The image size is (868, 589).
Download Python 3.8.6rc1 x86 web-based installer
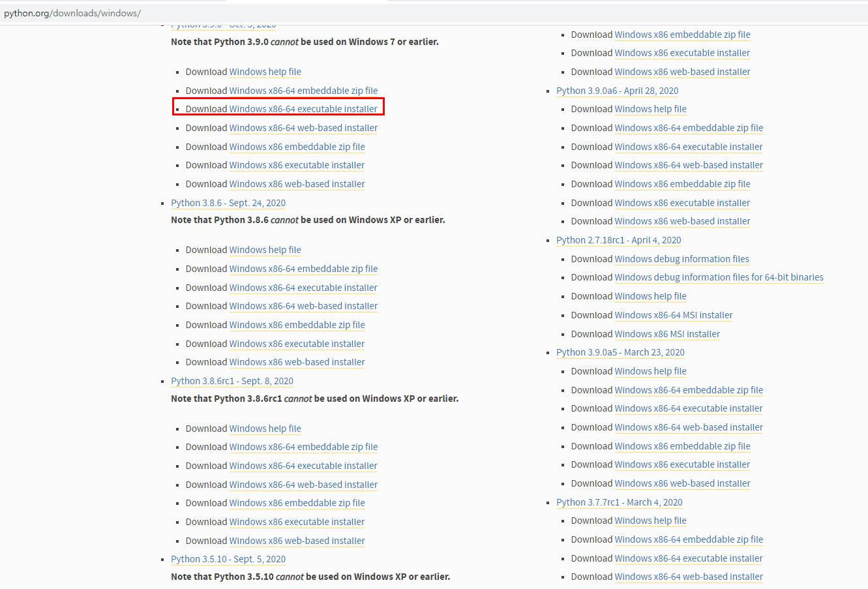pyautogui.click(x=297, y=541)
